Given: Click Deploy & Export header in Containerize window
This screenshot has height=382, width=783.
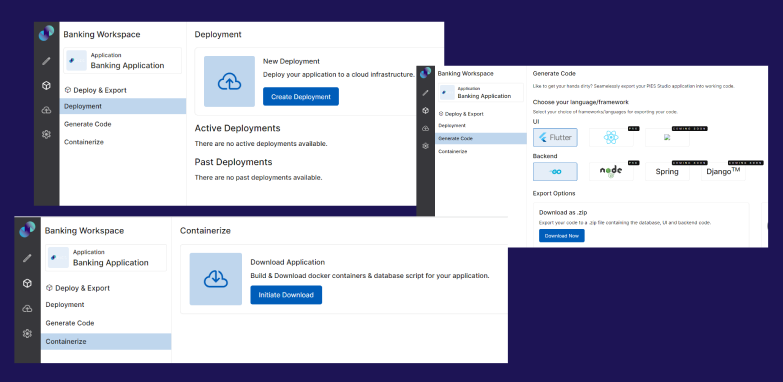Looking at the screenshot, I should 77,288.
